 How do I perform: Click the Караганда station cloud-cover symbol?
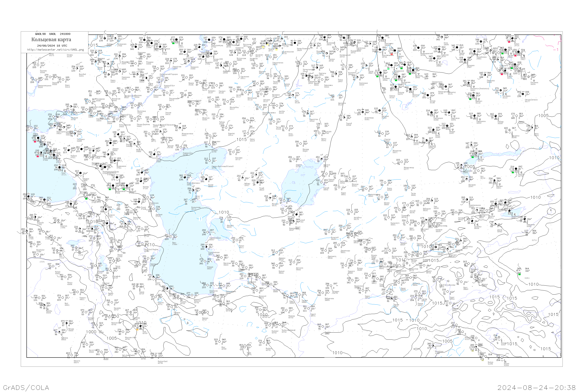[x=449, y=113]
